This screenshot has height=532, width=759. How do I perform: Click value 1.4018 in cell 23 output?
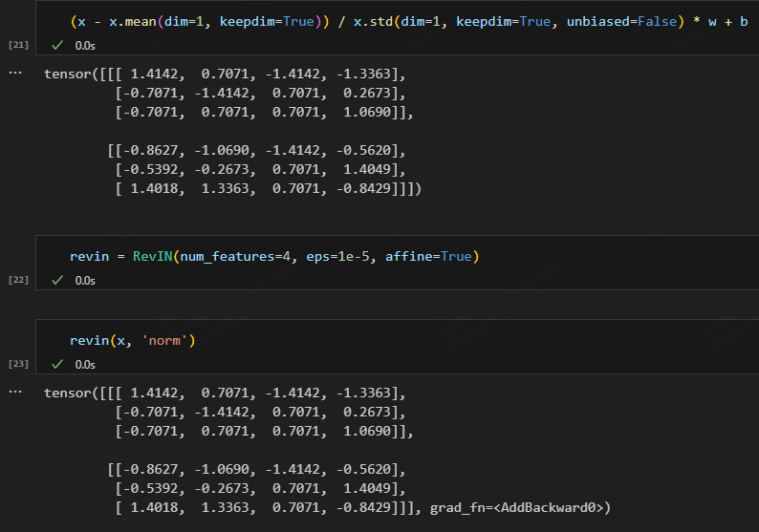point(154,507)
